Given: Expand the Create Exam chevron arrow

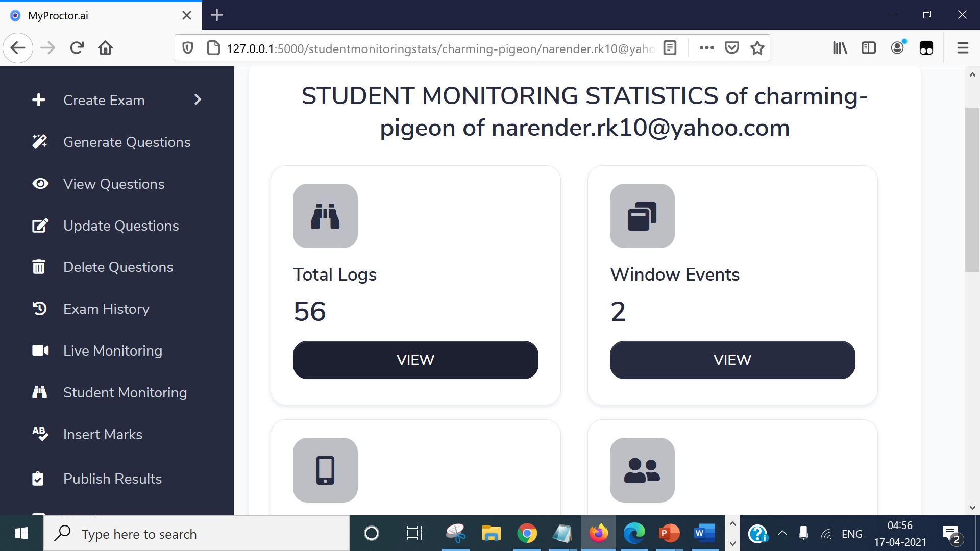Looking at the screenshot, I should click(198, 99).
